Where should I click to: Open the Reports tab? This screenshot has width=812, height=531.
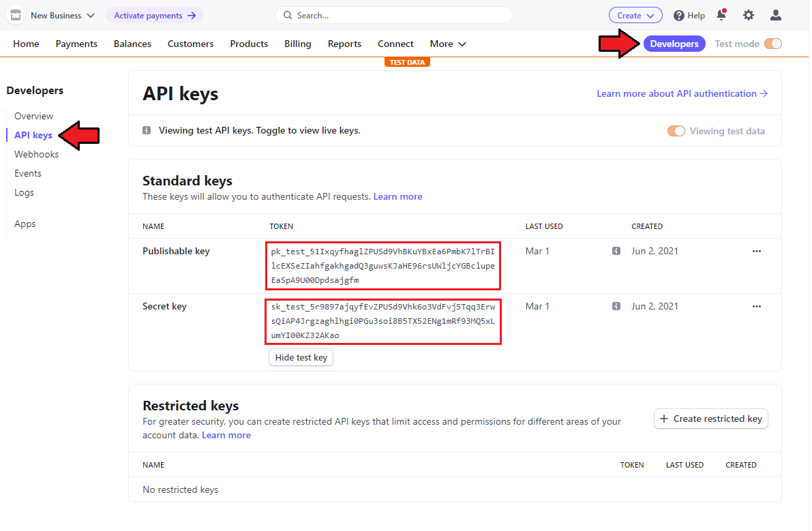click(x=346, y=44)
